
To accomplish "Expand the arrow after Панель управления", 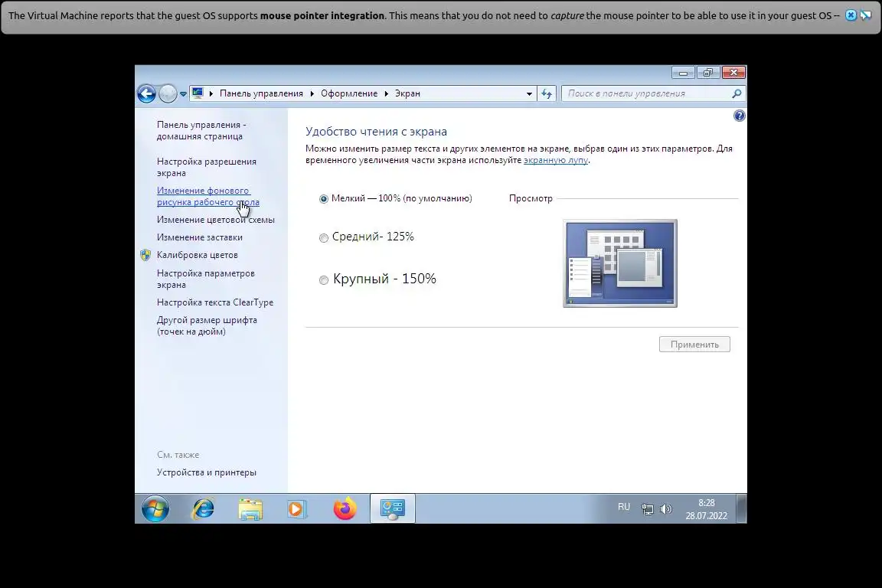I will tap(312, 93).
